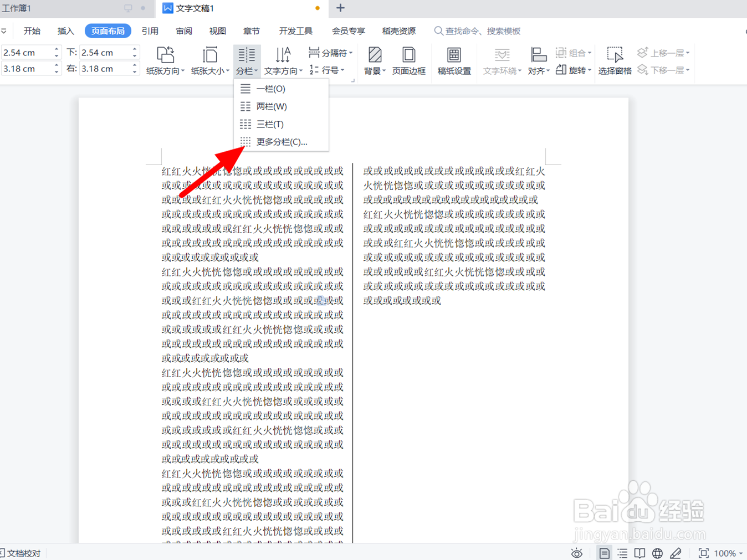This screenshot has height=560, width=747.
Task: Open the 会员专享 ribbon tab
Action: [x=349, y=31]
